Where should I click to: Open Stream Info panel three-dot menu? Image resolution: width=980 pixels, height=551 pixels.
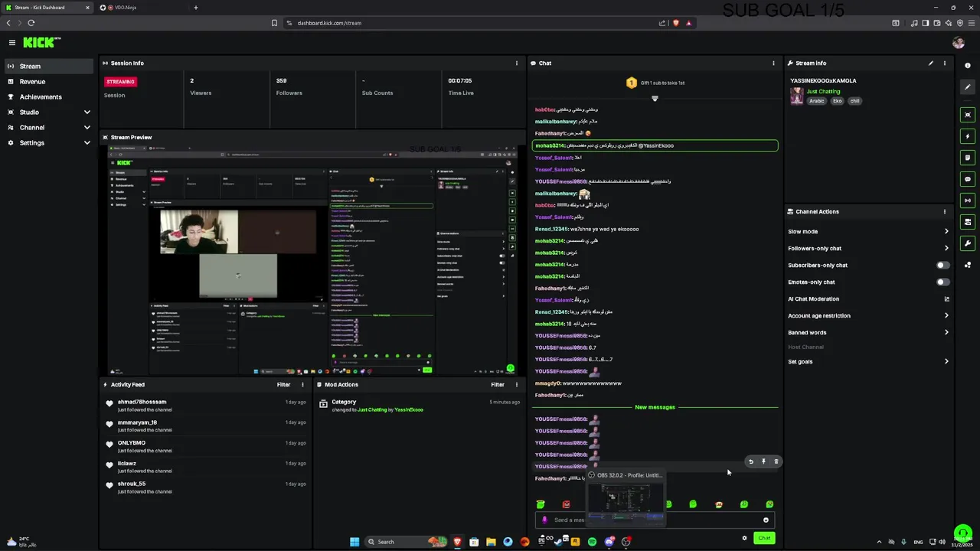pos(945,64)
